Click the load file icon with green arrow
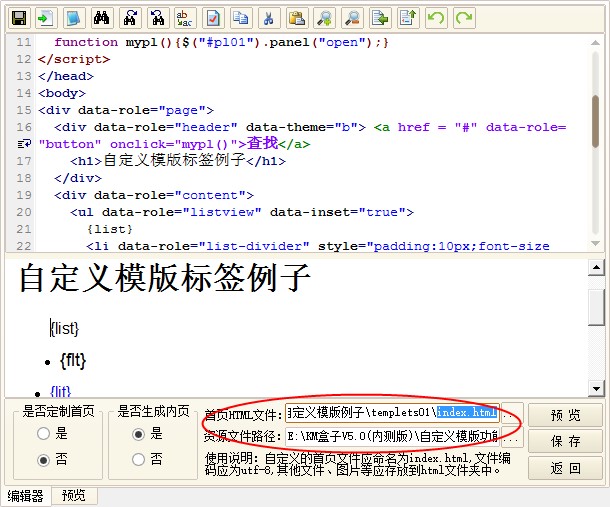Image resolution: width=610 pixels, height=507 pixels. 46,18
